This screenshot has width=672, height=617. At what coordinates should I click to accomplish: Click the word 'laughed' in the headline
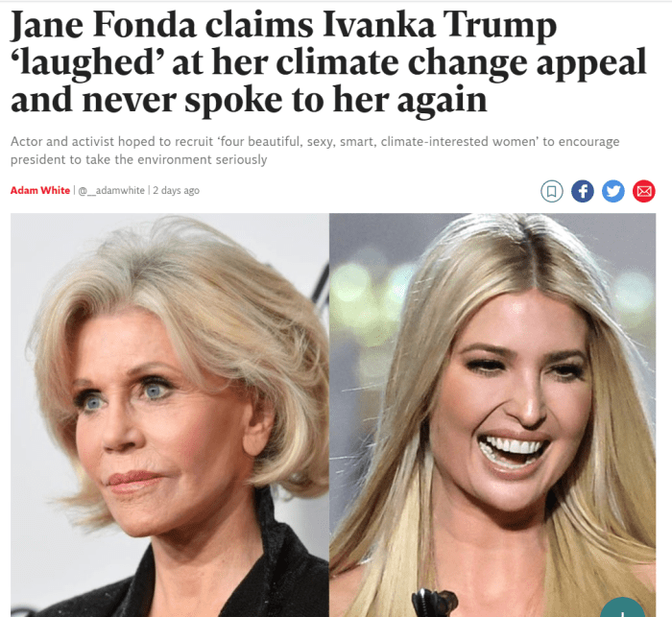pos(88,63)
